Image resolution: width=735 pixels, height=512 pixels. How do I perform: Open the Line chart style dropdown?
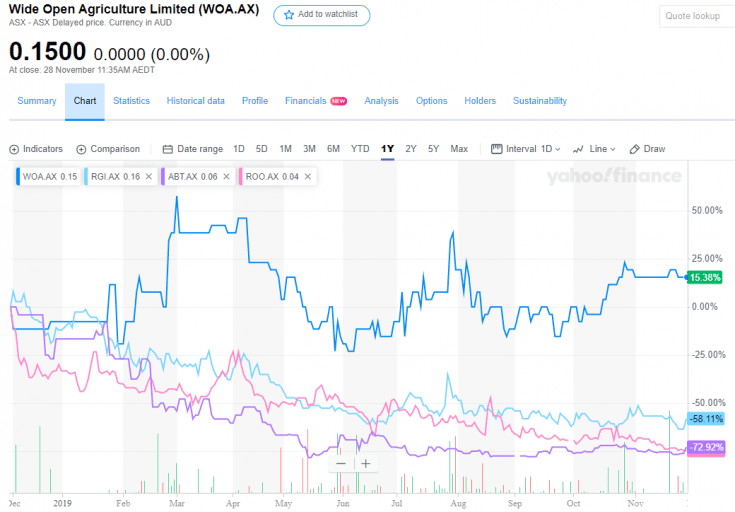602,149
